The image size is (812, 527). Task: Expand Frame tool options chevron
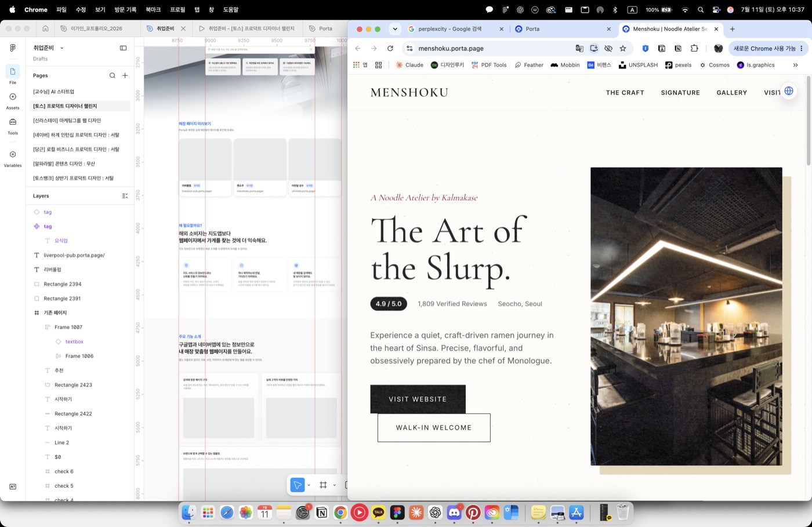[x=334, y=485]
